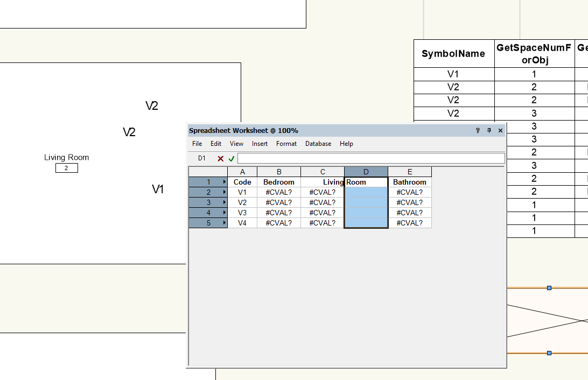588x380 pixels.
Task: Pin the Spreadsheet Worksheet window
Action: point(489,131)
